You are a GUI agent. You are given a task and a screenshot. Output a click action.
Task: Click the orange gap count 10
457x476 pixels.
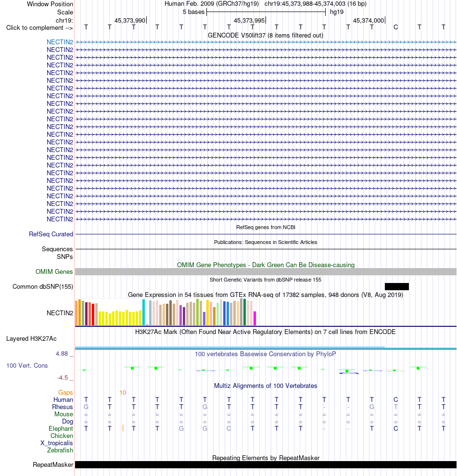pyautogui.click(x=123, y=393)
